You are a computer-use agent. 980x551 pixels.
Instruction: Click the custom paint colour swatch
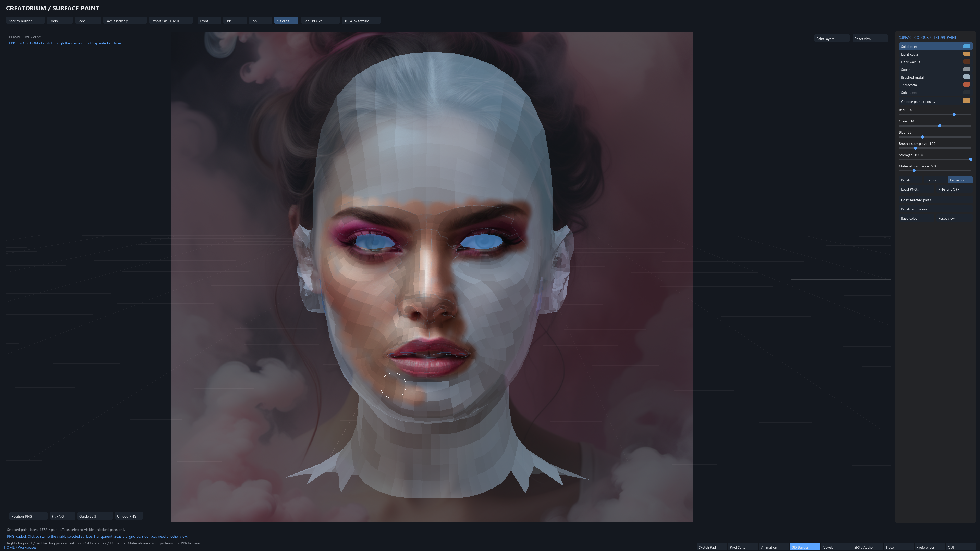(x=966, y=101)
